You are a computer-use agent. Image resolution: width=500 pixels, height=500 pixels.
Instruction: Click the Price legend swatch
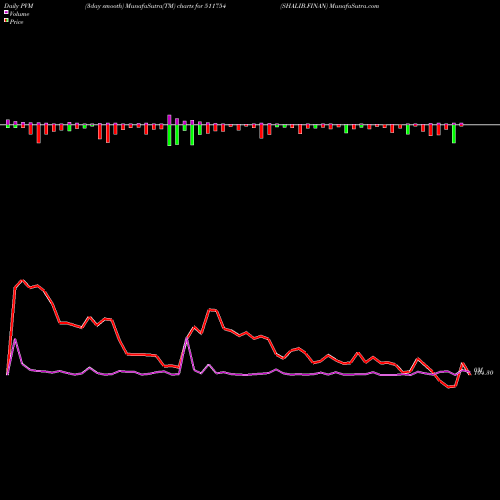(x=6, y=20)
